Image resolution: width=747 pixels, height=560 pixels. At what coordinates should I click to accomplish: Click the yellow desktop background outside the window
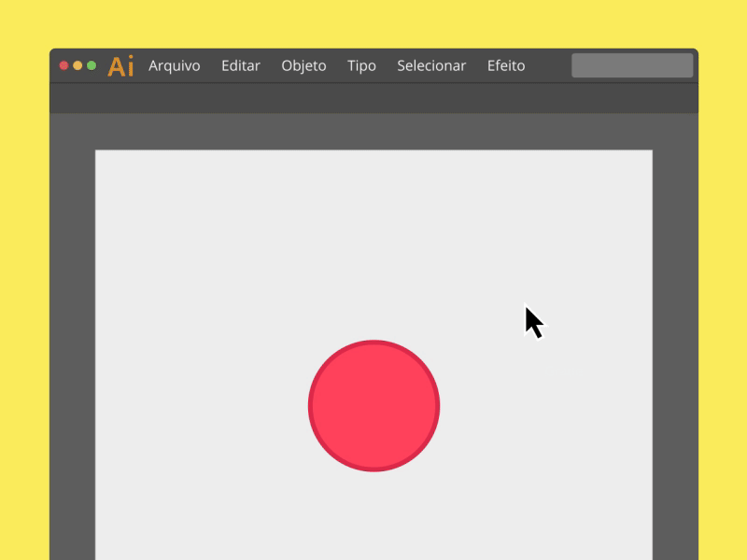coord(23,280)
